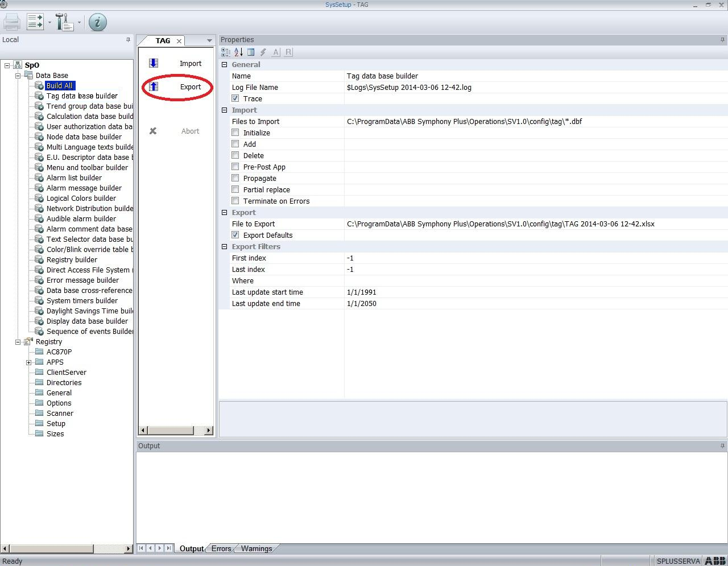Sort properties alphabetically with the A-Z icon
The height and width of the screenshot is (566, 728).
[238, 52]
